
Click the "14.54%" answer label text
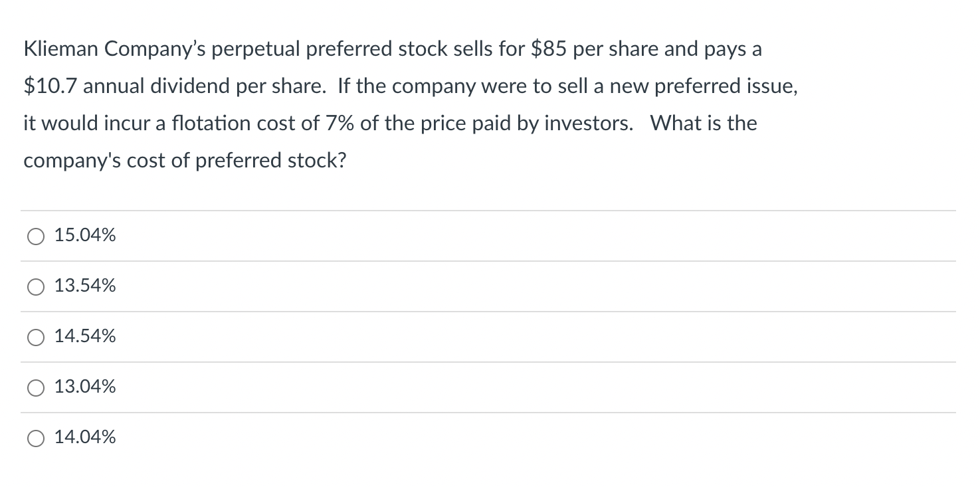click(x=85, y=336)
